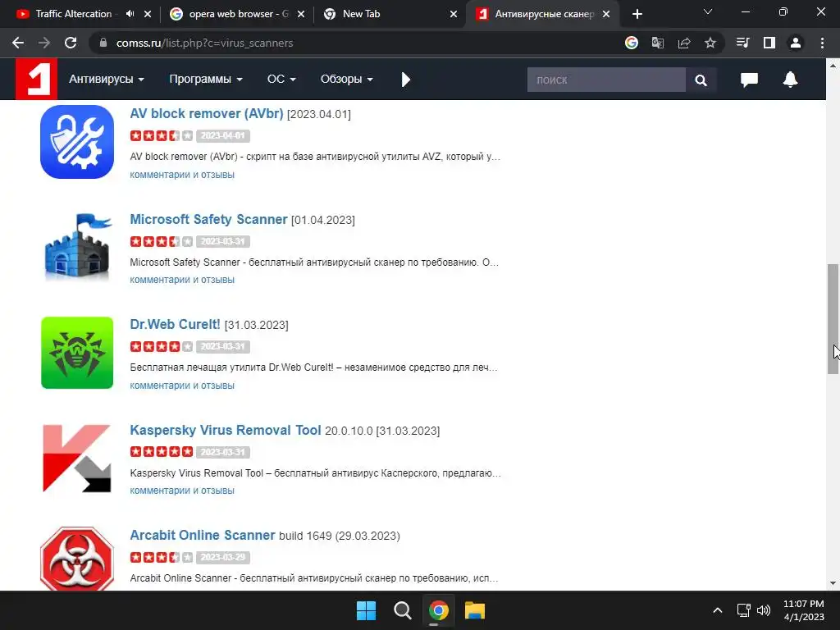Open the Arcabit biohazard icon
The image size is (840, 630).
click(77, 558)
